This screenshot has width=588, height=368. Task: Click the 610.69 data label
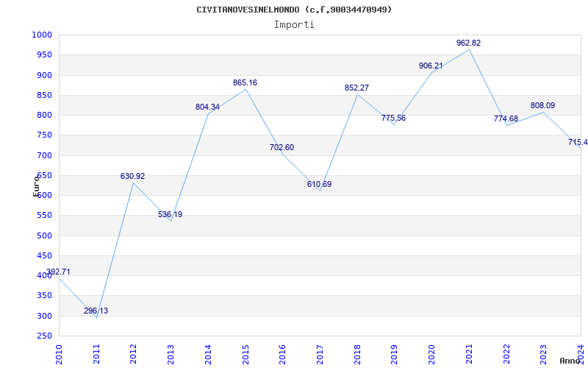(x=319, y=185)
